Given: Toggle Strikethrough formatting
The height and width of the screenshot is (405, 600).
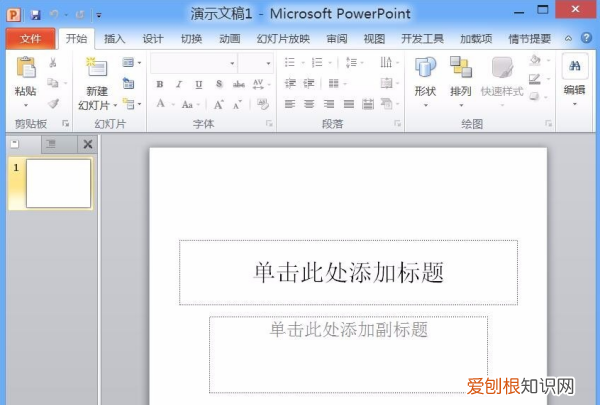Looking at the screenshot, I should pyautogui.click(x=239, y=84).
